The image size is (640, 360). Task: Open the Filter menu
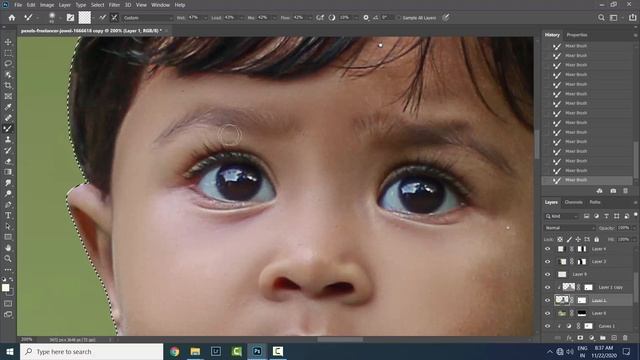[114, 5]
